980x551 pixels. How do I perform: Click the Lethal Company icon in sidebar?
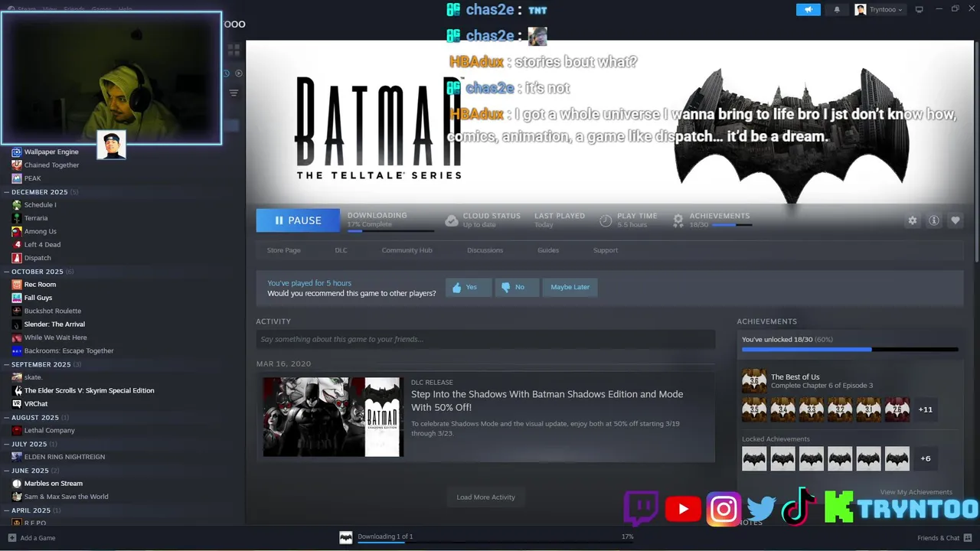click(x=17, y=430)
